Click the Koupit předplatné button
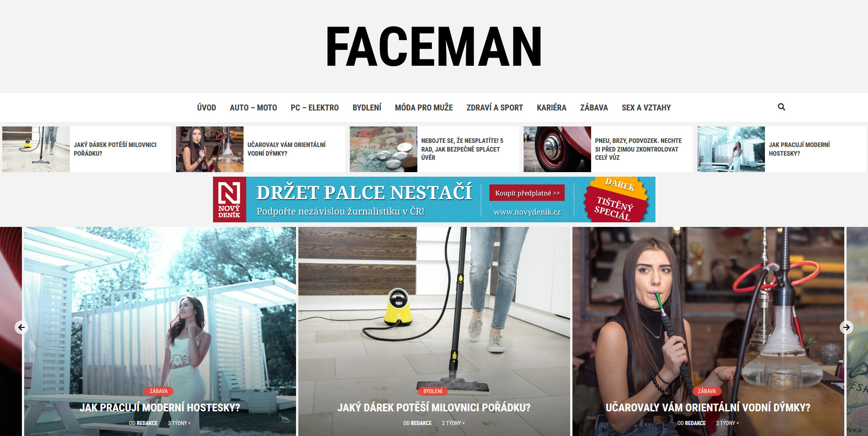Image resolution: width=868 pixels, height=436 pixels. pyautogui.click(x=527, y=193)
